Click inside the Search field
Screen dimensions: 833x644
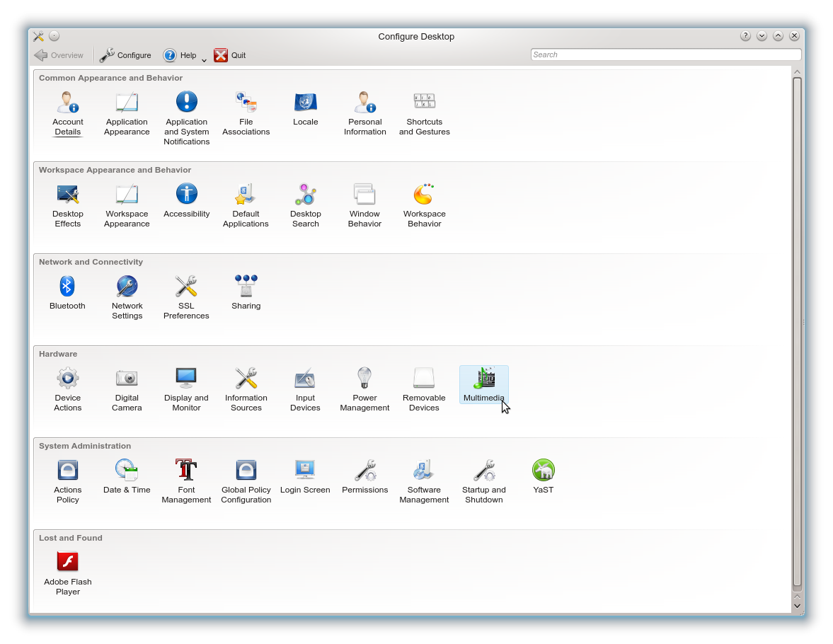click(x=665, y=54)
